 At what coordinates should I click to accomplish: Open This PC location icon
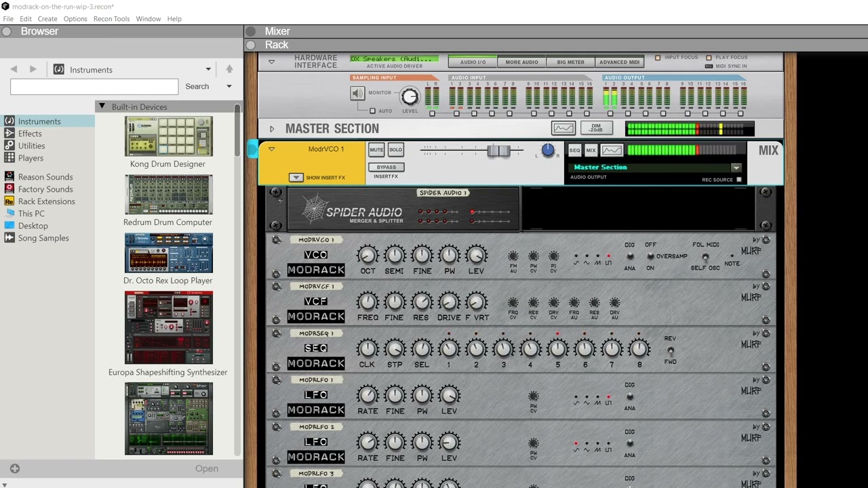click(9, 213)
